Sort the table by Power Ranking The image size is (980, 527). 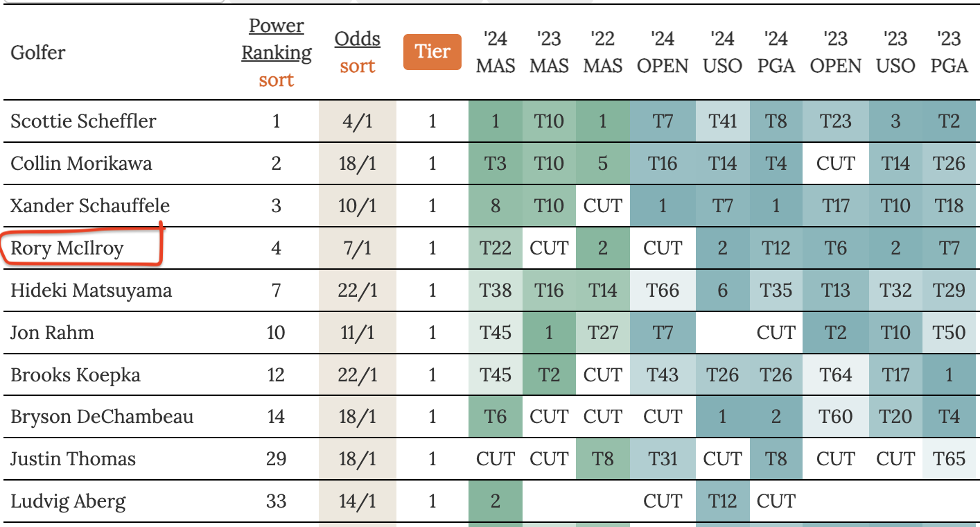(276, 80)
